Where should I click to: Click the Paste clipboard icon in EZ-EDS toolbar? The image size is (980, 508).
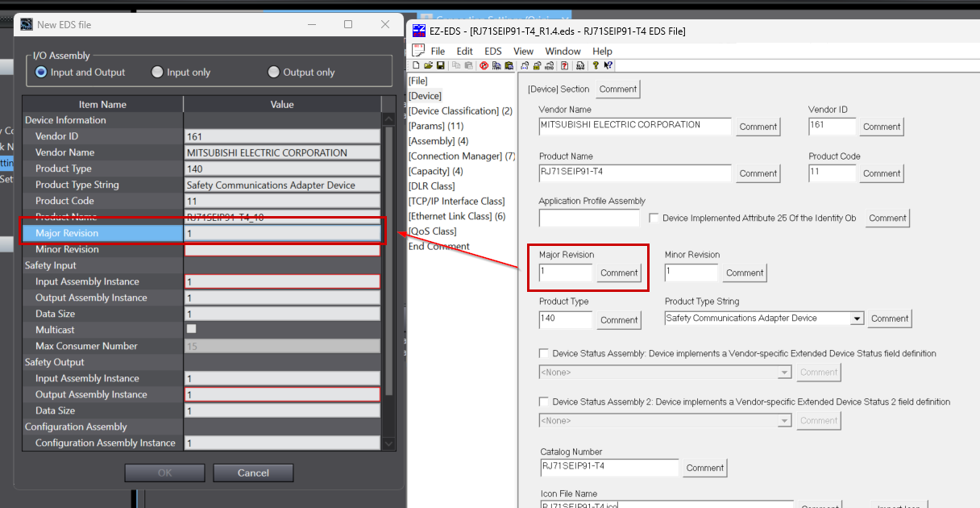coord(469,65)
